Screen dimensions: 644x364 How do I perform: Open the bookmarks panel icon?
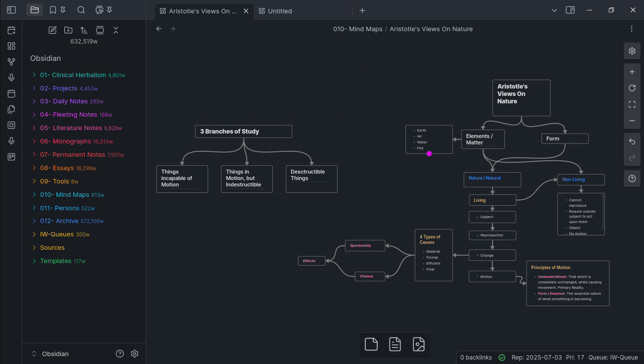(53, 10)
